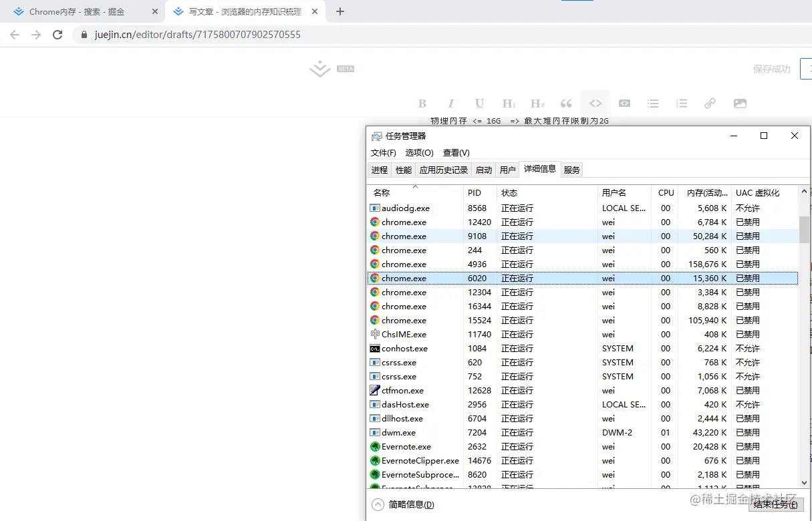Switch to the 服务 tab
The height and width of the screenshot is (521, 812).
point(572,170)
